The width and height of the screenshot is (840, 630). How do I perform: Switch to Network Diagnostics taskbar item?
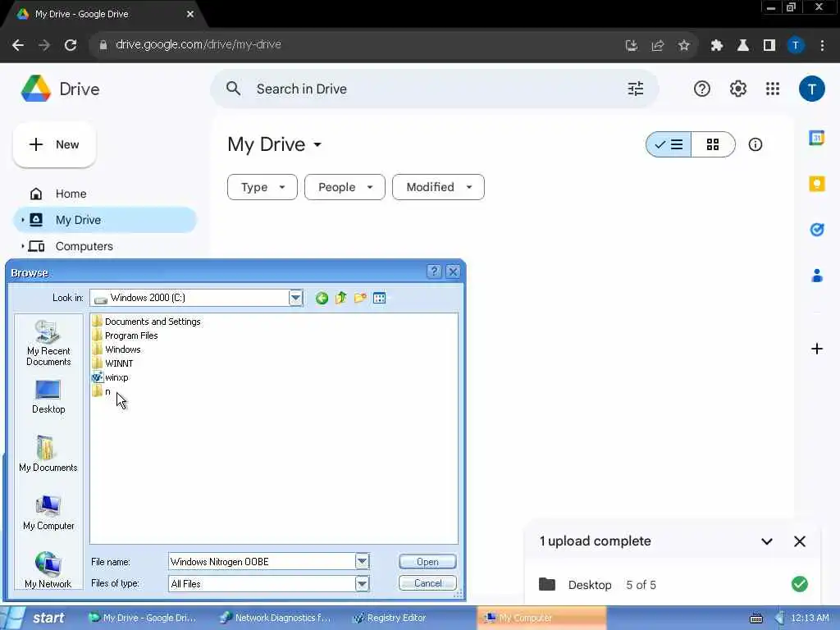(276, 618)
